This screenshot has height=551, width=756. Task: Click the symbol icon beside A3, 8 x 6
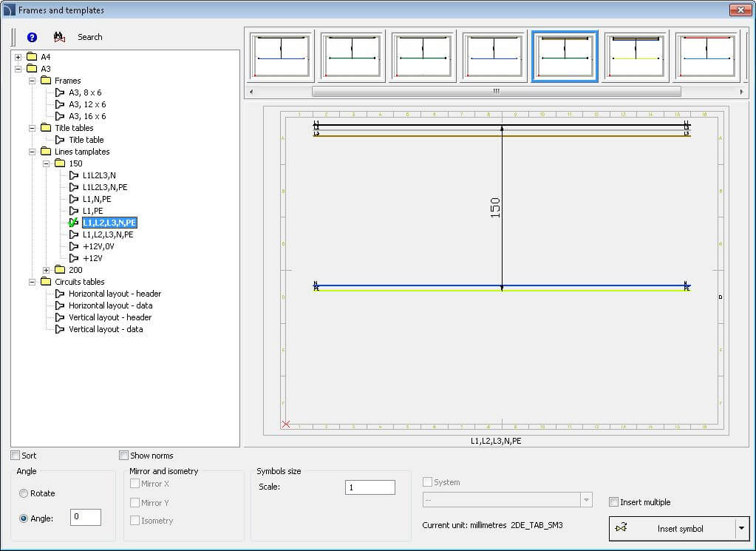click(x=60, y=92)
